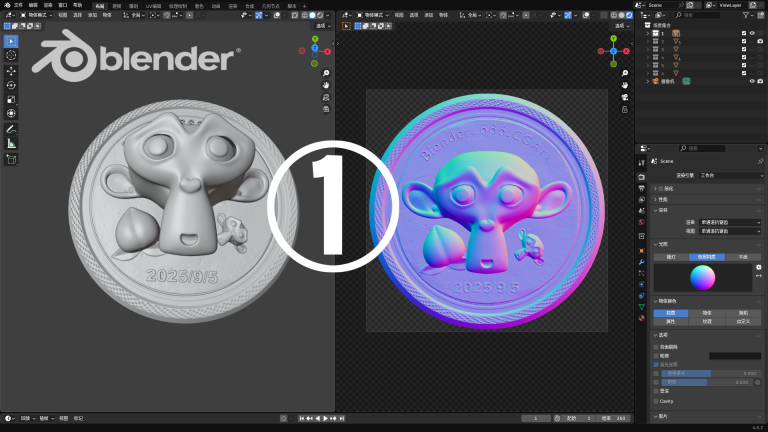Image resolution: width=768 pixels, height=432 pixels.
Task: Switch to the UV编辑 workspace tab
Action: 153,5
